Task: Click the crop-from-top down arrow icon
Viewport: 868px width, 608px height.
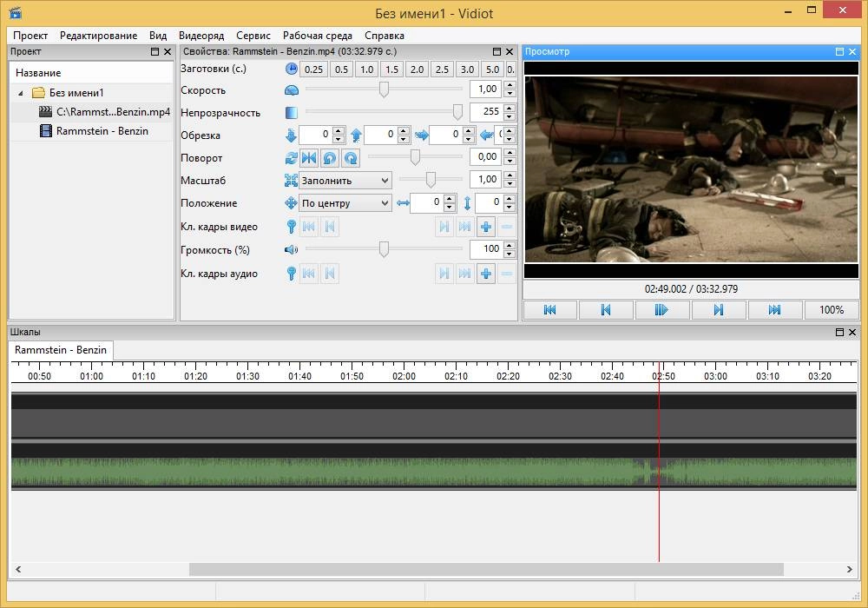Action: point(291,135)
